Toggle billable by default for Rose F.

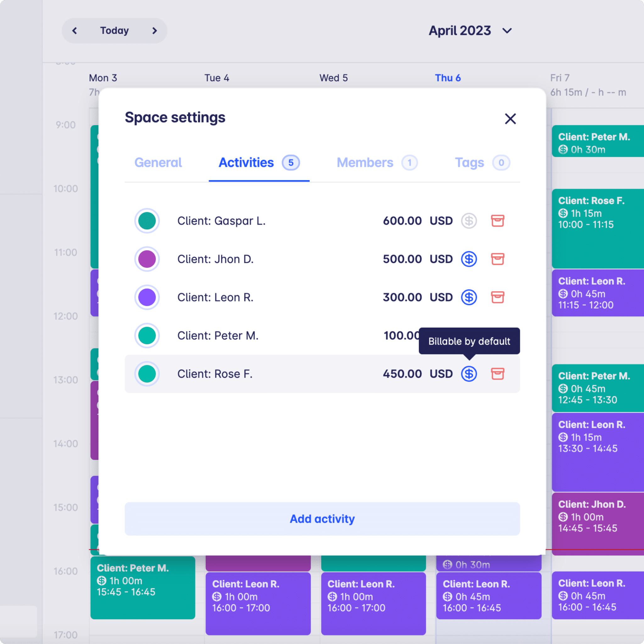click(469, 374)
